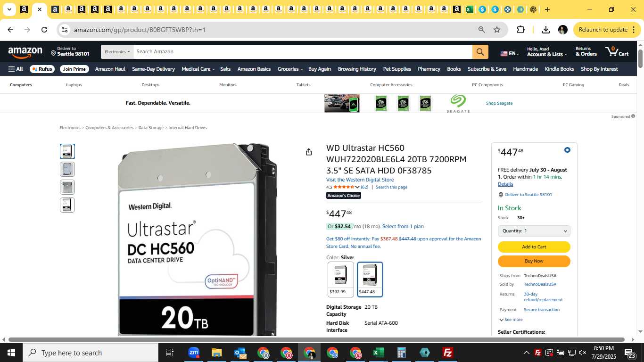This screenshot has height=362, width=644.
Task: Click the zoom magnifier icon in address bar
Action: [x=482, y=30]
